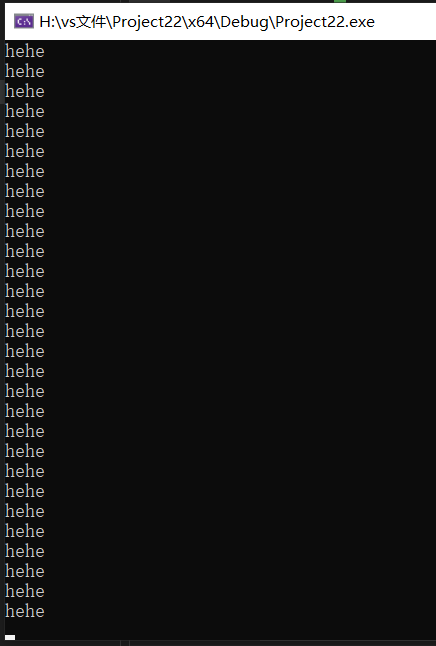Image resolution: width=436 pixels, height=646 pixels.
Task: Click the second "hehe" output line
Action: (x=25, y=72)
